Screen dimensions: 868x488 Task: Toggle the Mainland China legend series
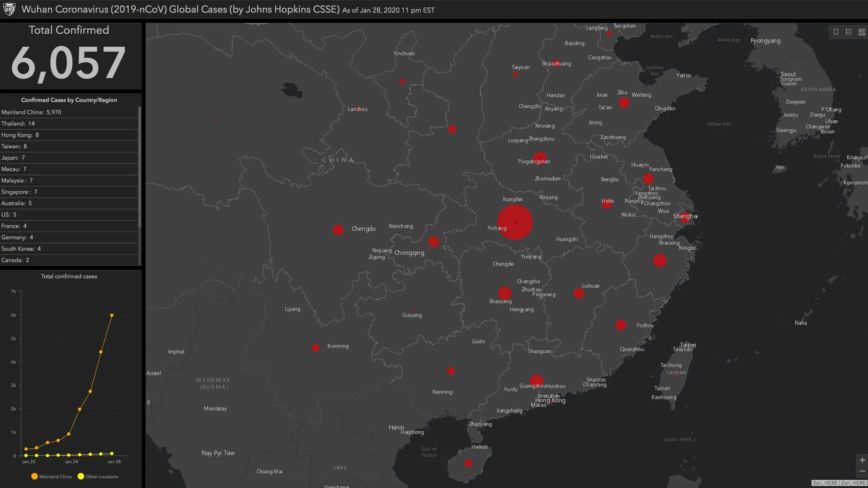[51, 477]
